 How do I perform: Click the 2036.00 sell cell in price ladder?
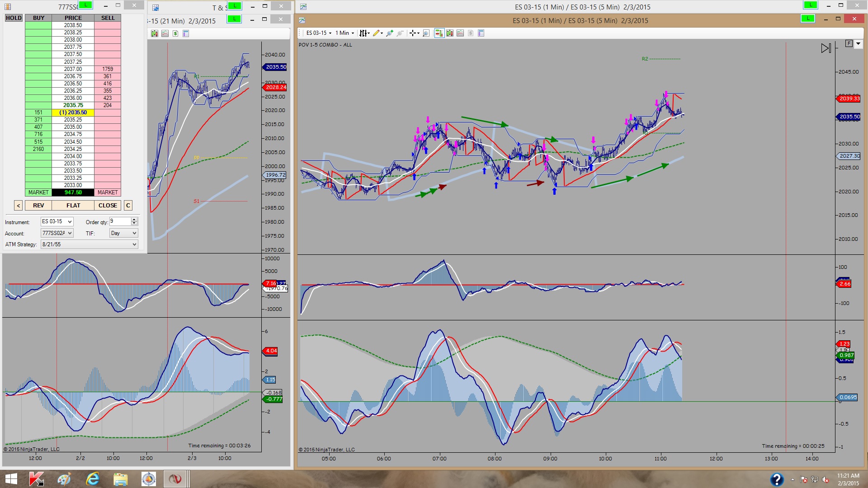[x=108, y=98]
